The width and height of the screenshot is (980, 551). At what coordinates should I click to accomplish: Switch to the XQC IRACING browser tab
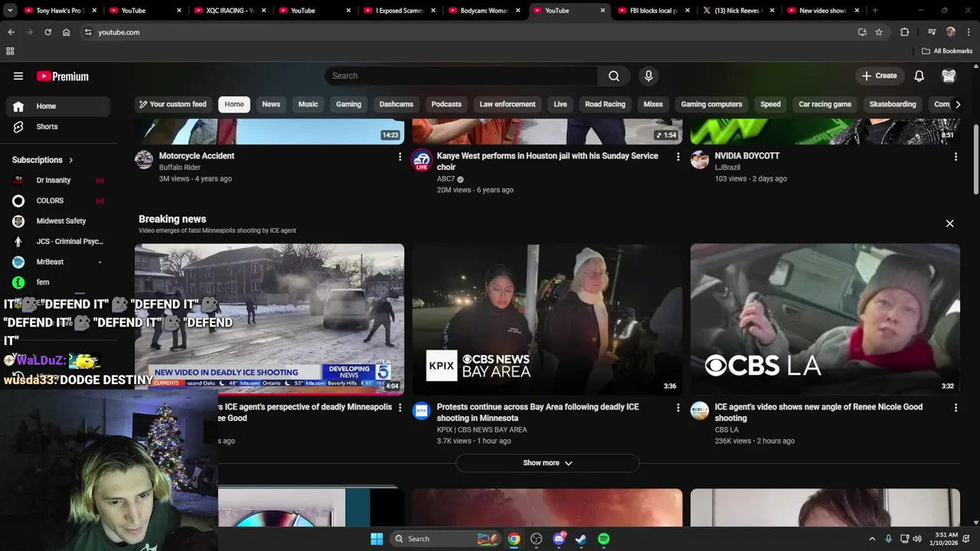tap(230, 11)
